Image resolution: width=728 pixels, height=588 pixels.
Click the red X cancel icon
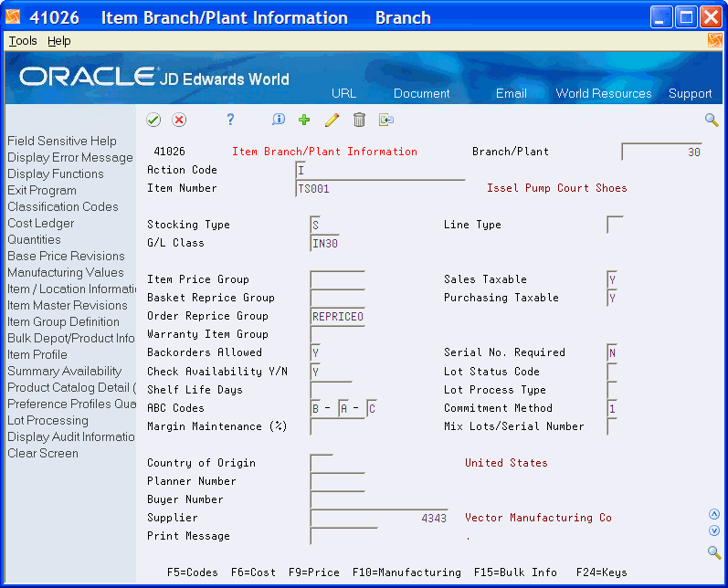click(179, 121)
